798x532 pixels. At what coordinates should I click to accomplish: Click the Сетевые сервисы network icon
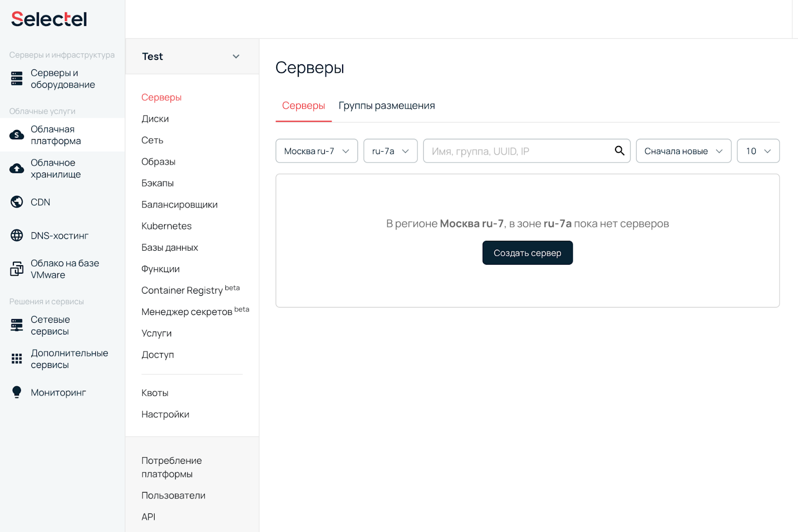pyautogui.click(x=17, y=325)
